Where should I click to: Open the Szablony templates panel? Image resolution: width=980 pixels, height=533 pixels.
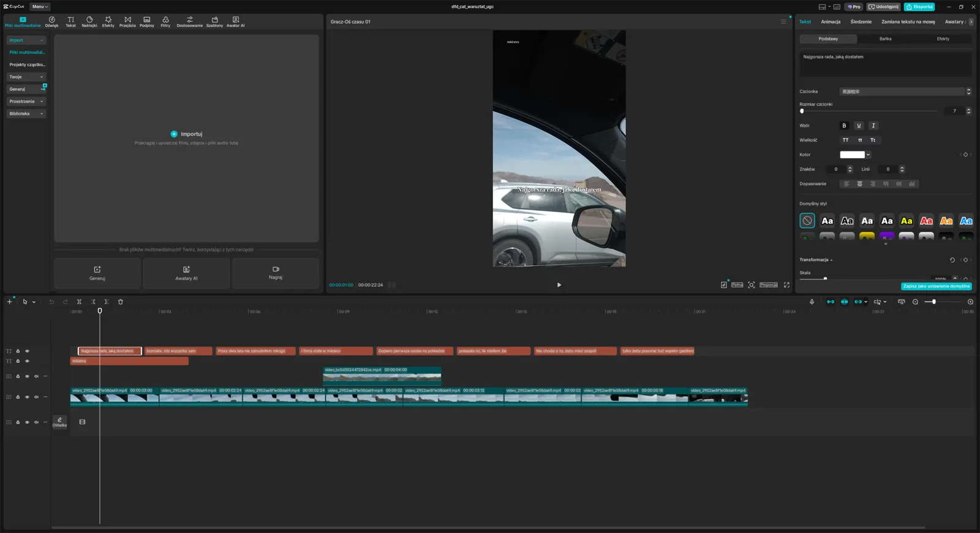214,22
